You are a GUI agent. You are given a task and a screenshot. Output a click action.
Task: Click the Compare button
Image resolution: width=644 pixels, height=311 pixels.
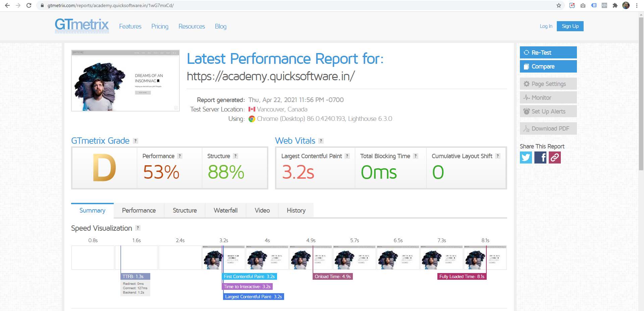(548, 66)
